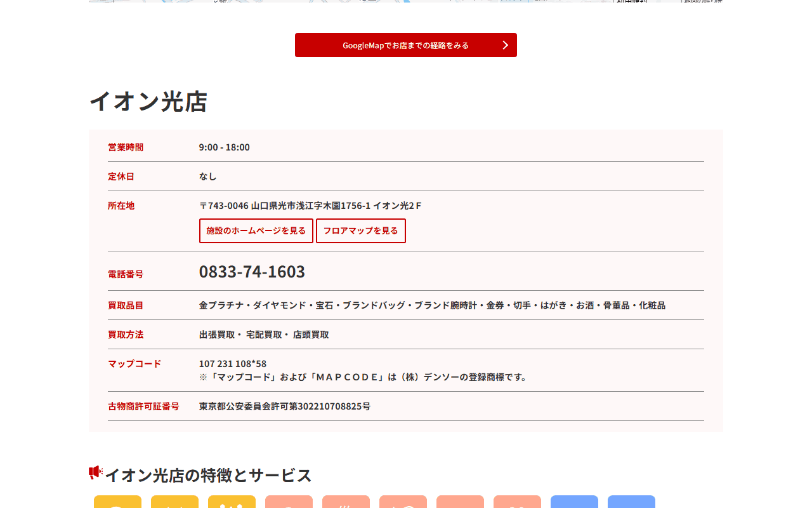Click the 施設のホームページを見る button

[x=256, y=231]
